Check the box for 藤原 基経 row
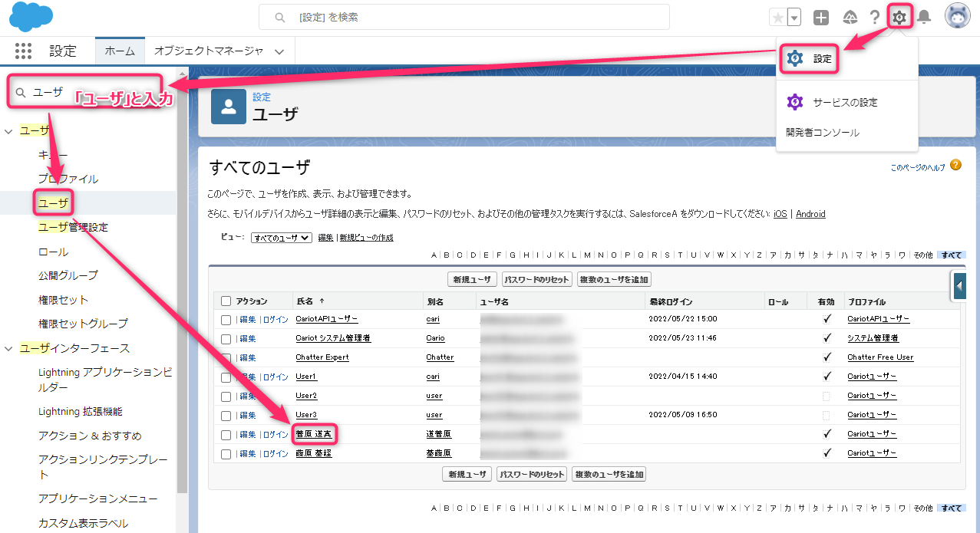980x533 pixels. [x=226, y=453]
